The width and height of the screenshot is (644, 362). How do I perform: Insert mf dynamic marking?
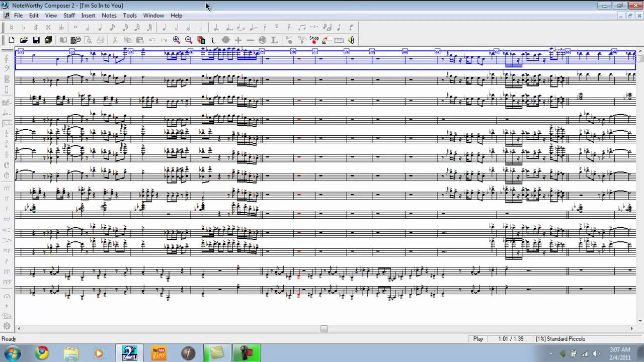[7, 219]
